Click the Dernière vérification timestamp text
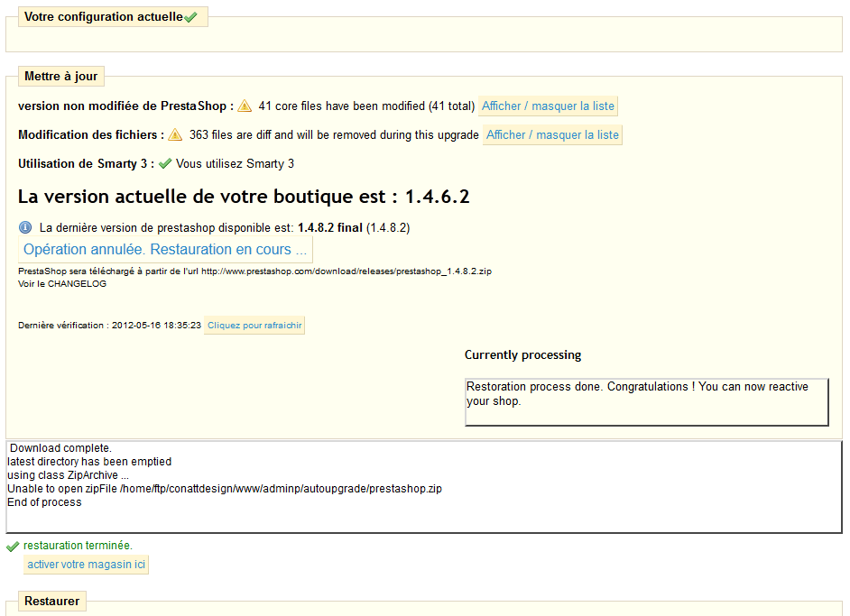 (109, 325)
